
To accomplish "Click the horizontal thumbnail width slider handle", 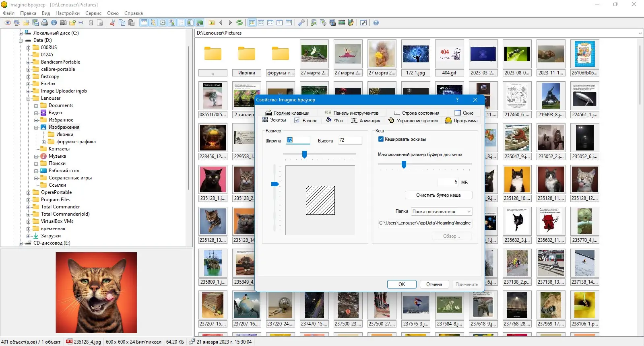I will [x=304, y=154].
